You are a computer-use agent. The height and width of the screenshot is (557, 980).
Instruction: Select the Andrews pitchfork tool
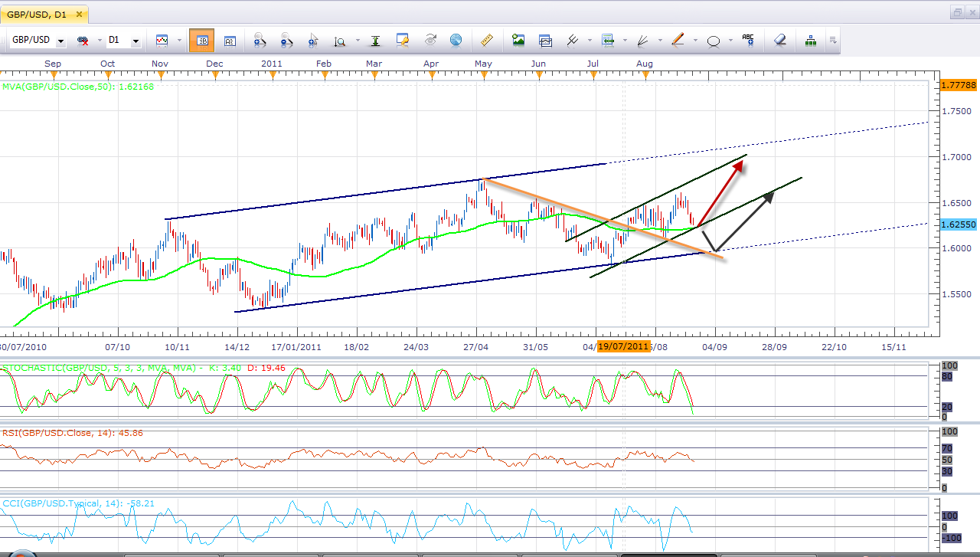point(571,41)
